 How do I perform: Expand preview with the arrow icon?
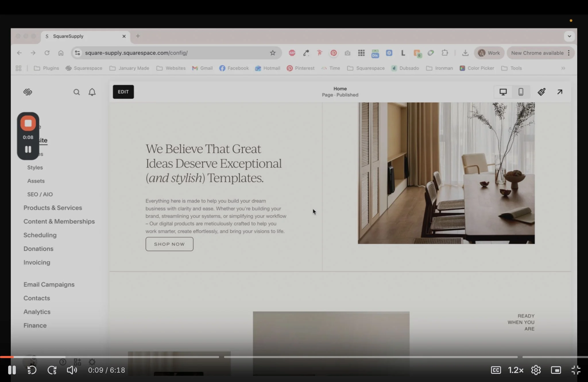click(560, 92)
